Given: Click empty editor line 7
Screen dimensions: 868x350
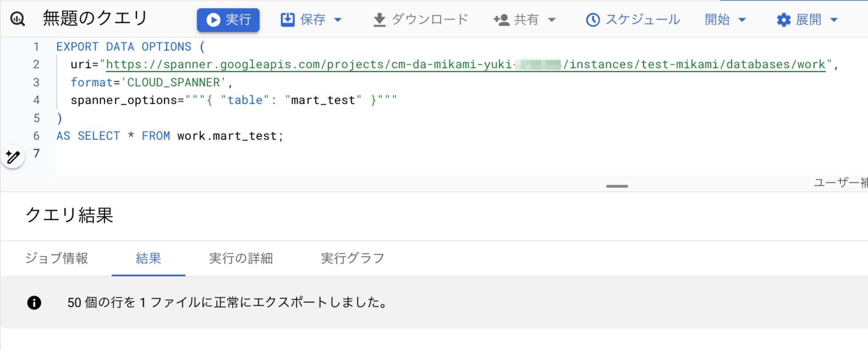Looking at the screenshot, I should (x=462, y=153).
